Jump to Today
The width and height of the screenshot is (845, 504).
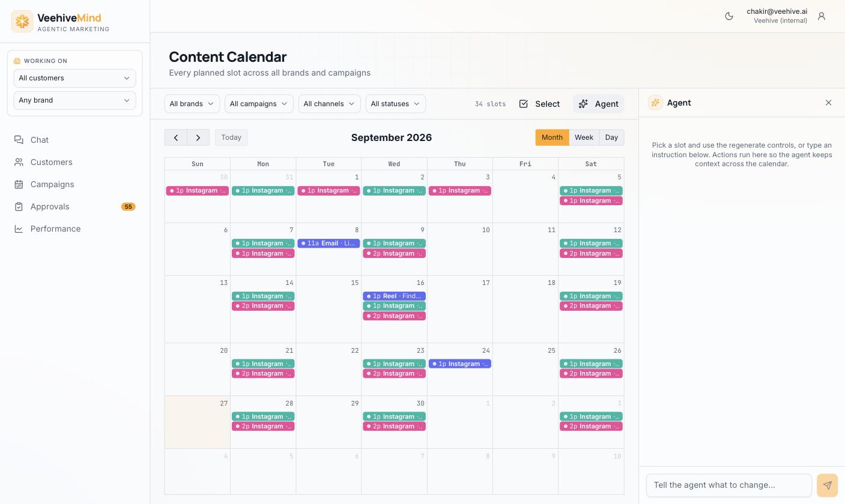pos(231,137)
